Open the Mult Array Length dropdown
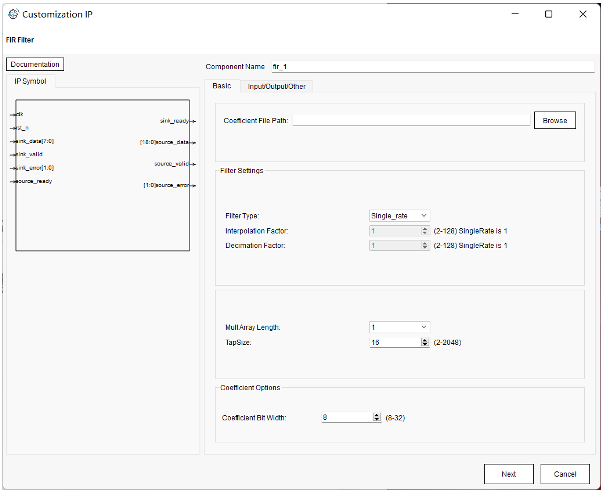The width and height of the screenshot is (604, 495). pyautogui.click(x=399, y=327)
